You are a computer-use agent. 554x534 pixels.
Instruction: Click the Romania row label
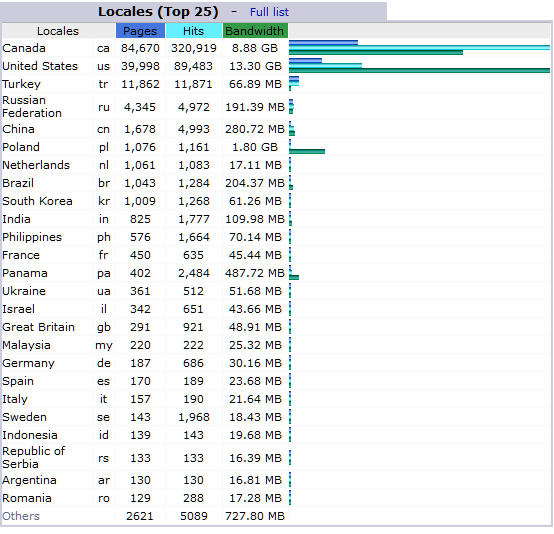[27, 498]
